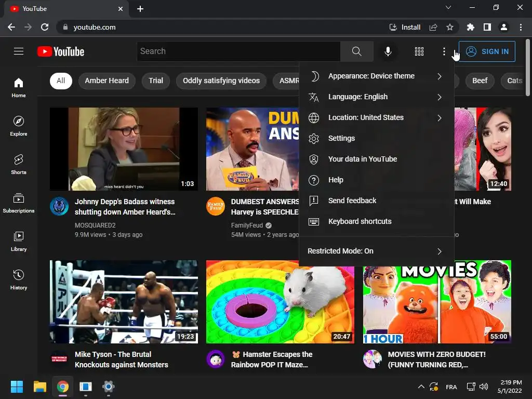This screenshot has height=399, width=532.
Task: Open Settings from the menu
Action: click(377, 138)
